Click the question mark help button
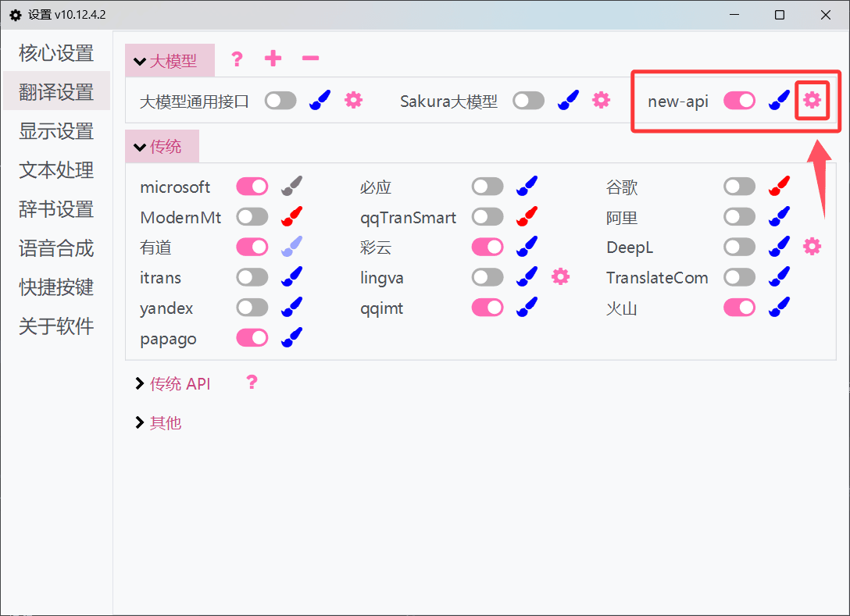The image size is (850, 616). [236, 59]
